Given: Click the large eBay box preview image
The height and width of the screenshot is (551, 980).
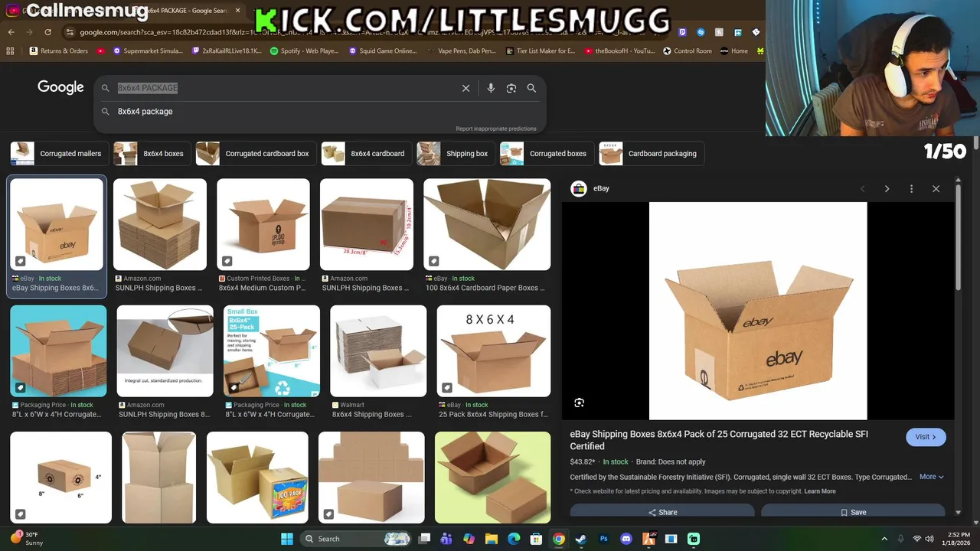Looking at the screenshot, I should pos(758,311).
